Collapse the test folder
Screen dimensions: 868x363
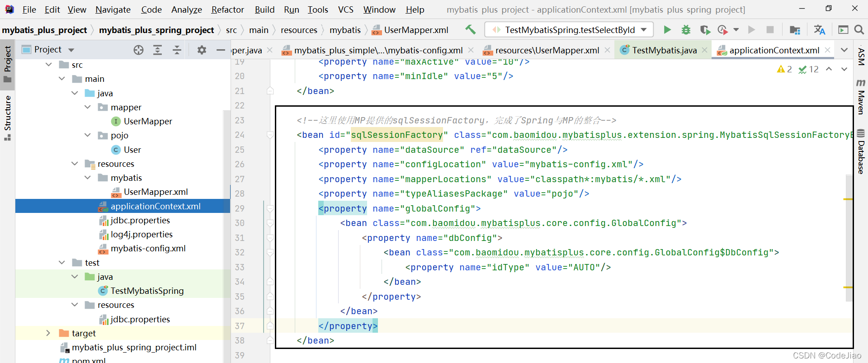62,263
